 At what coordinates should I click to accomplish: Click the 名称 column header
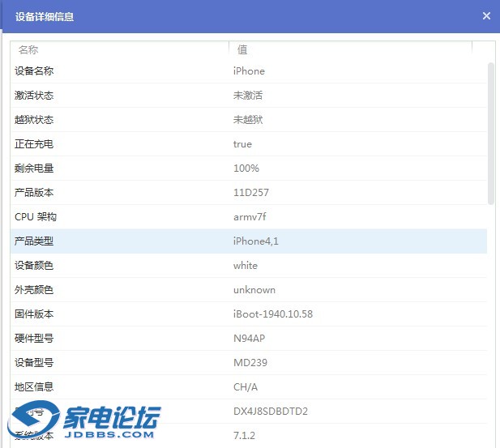pyautogui.click(x=28, y=49)
